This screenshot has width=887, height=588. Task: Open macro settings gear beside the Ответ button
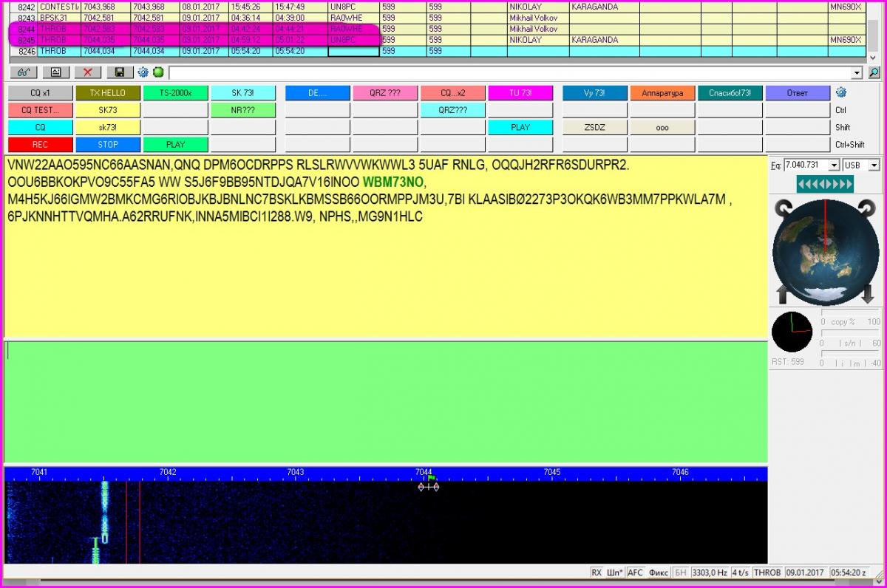click(x=840, y=93)
